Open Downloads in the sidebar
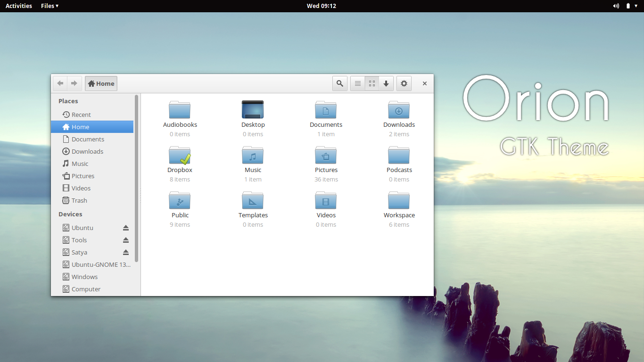The width and height of the screenshot is (644, 362). click(x=92, y=151)
